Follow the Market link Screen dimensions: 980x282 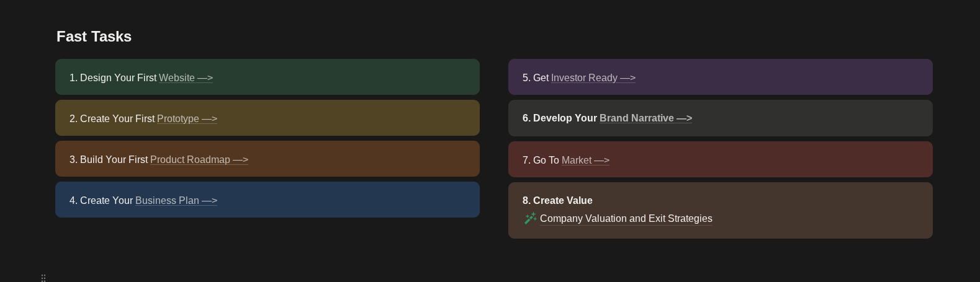585,161
